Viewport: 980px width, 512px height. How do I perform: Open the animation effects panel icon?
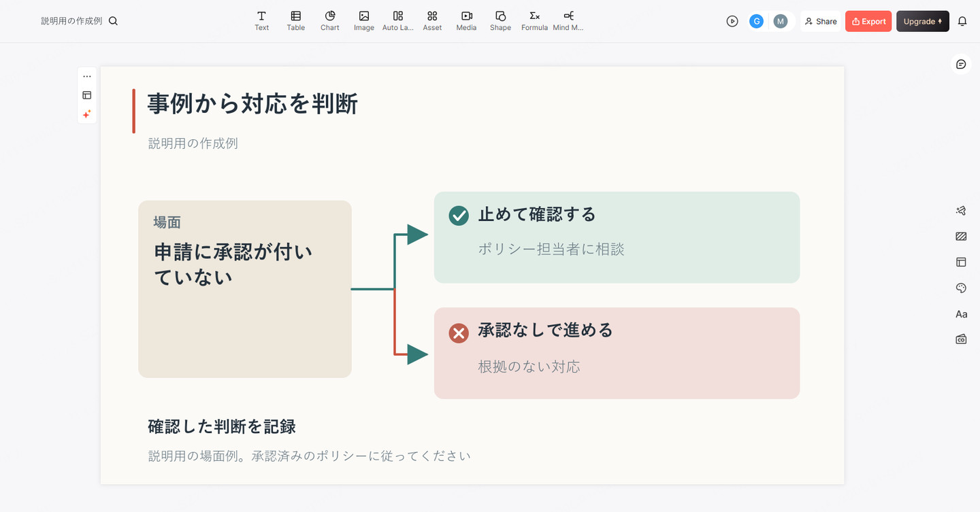pyautogui.click(x=961, y=211)
